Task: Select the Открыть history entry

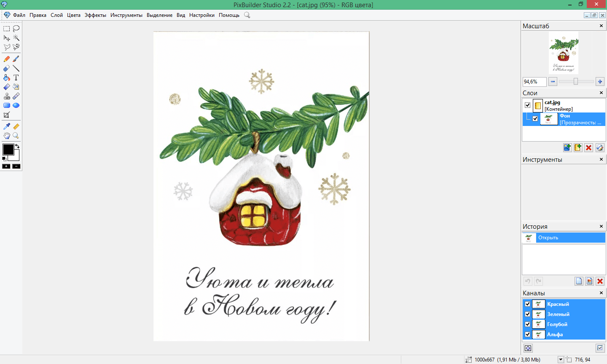Action: (564, 238)
